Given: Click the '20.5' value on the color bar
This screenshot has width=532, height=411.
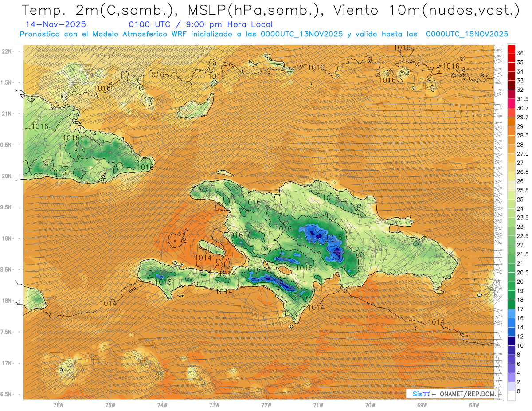Looking at the screenshot, I should [522, 272].
